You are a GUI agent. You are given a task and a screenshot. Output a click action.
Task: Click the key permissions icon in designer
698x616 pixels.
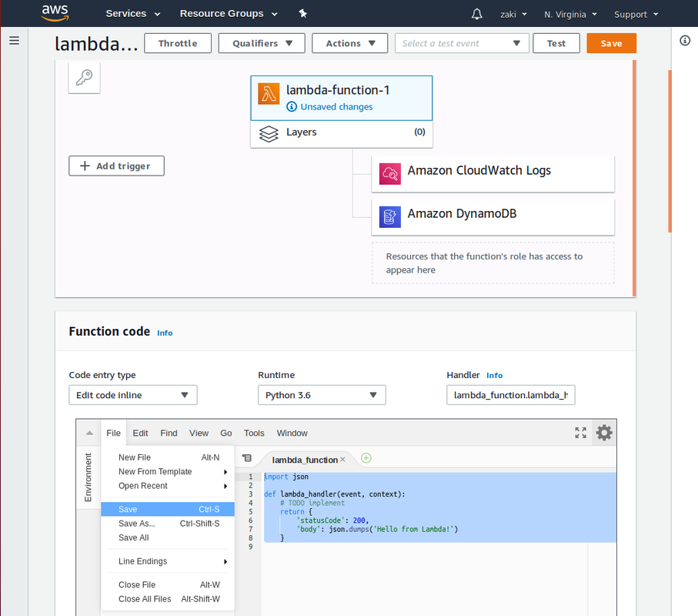tap(84, 76)
